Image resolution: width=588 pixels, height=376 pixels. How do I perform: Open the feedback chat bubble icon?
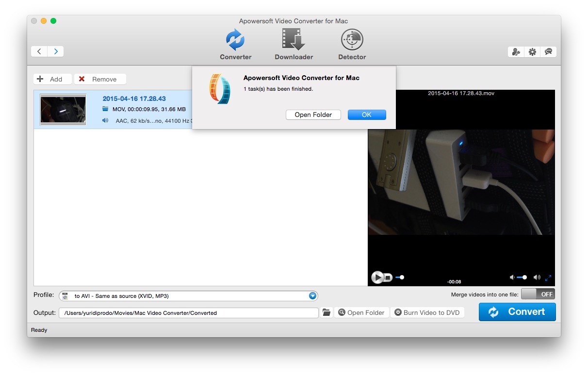pyautogui.click(x=548, y=52)
